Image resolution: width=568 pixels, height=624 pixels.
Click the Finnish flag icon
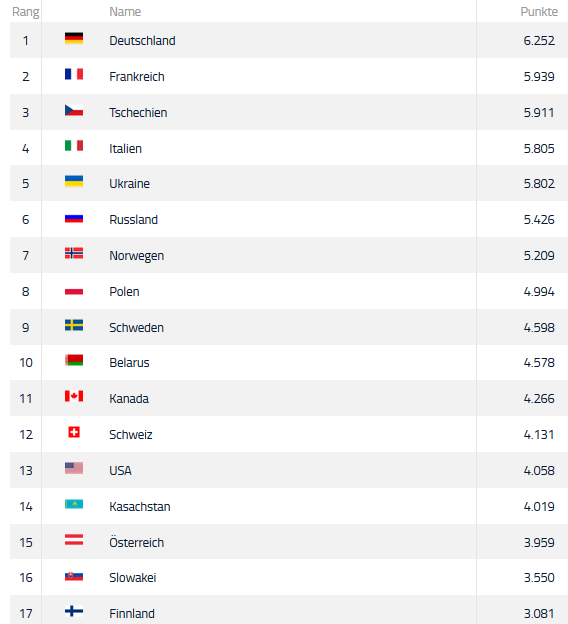point(74,611)
